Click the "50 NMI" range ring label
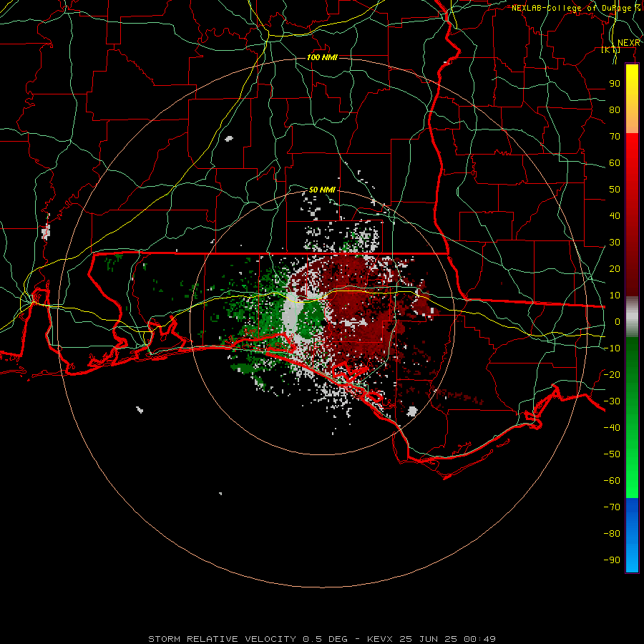This screenshot has width=644, height=644. tap(322, 190)
